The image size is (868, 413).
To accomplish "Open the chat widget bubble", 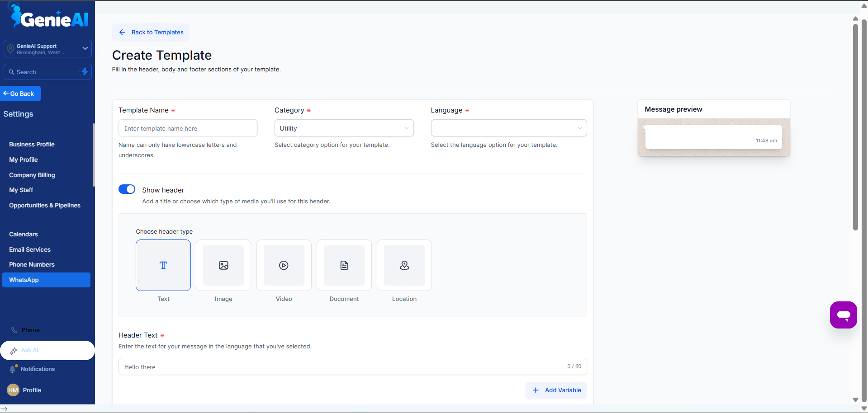I will pos(843,315).
